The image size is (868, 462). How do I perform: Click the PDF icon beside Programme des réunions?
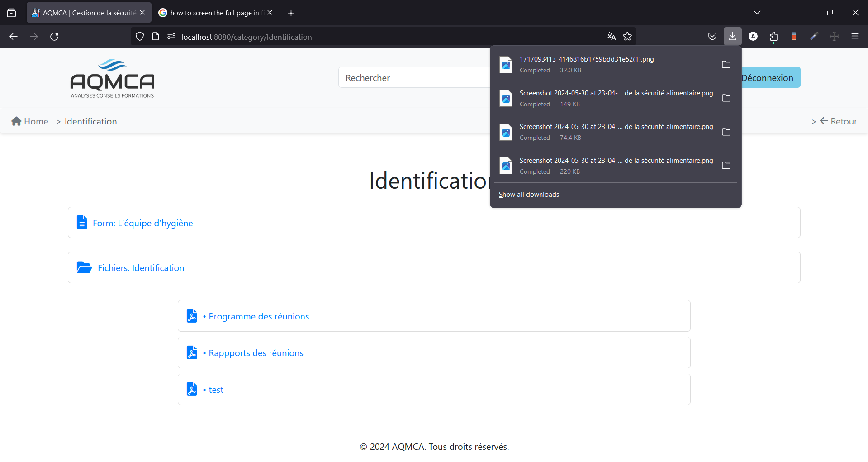pos(192,316)
